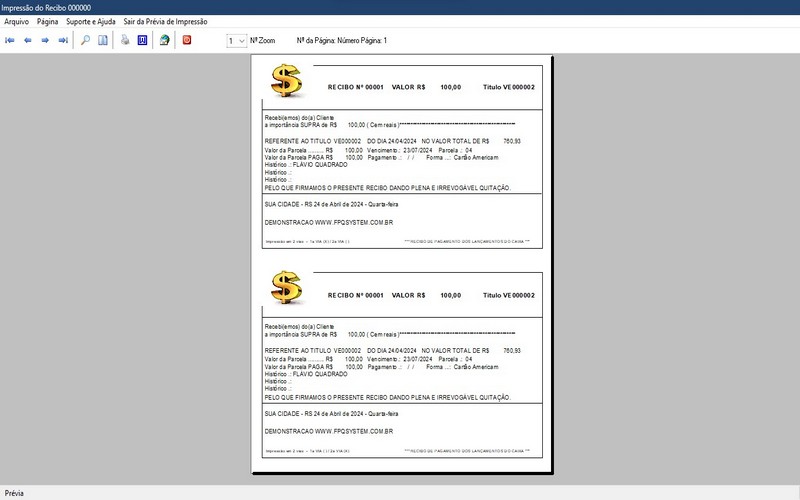Open the Arquivo menu
Viewport: 800px width, 500px height.
pos(17,21)
